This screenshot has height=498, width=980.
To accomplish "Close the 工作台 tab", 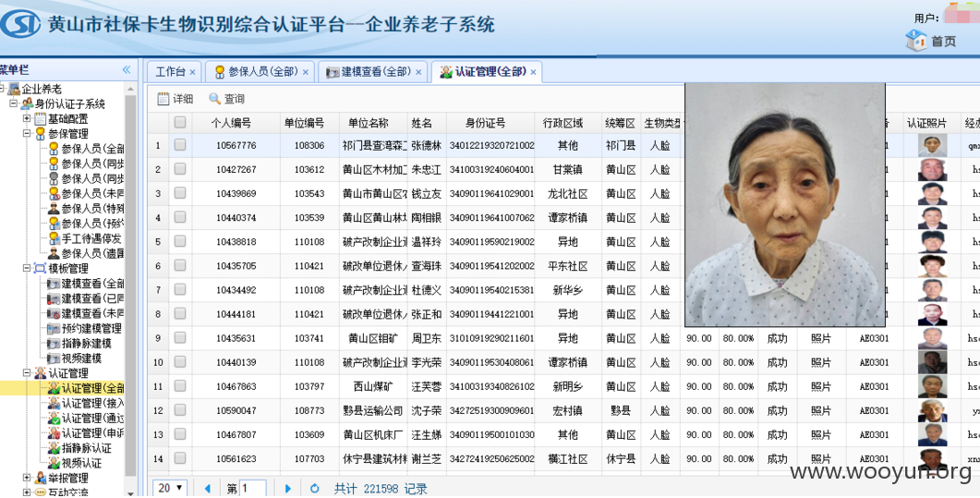I will pos(192,72).
